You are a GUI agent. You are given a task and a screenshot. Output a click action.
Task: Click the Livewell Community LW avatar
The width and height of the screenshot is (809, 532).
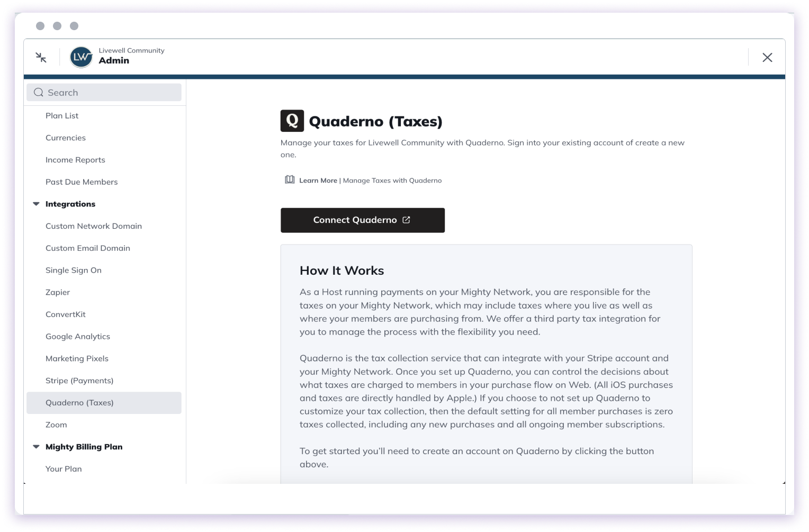[80, 57]
